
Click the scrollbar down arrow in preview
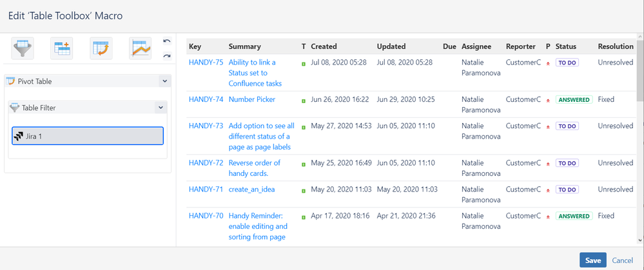pyautogui.click(x=640, y=240)
